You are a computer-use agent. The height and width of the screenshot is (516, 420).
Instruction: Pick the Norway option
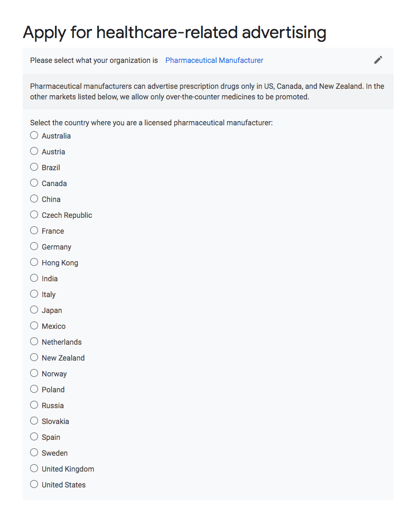[x=34, y=373]
